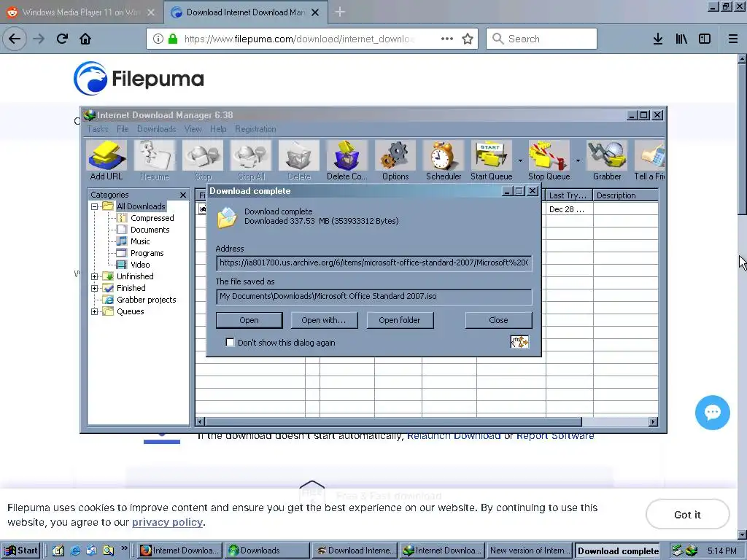Image resolution: width=747 pixels, height=560 pixels.
Task: Click the Report Software link
Action: pos(555,436)
